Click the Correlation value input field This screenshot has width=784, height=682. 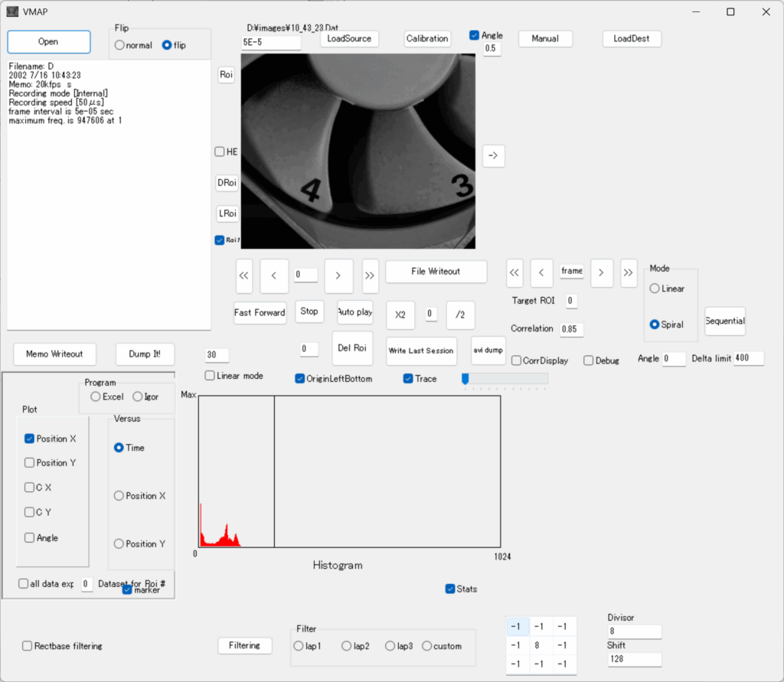click(x=570, y=329)
